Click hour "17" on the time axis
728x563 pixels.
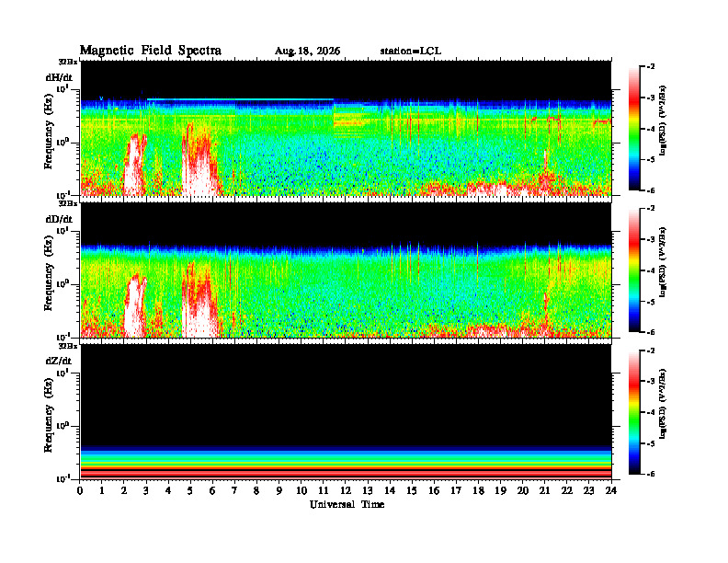pos(457,491)
